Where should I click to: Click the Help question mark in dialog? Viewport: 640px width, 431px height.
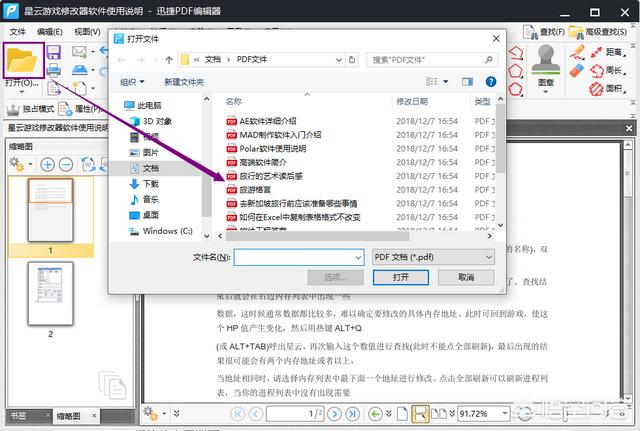[491, 82]
